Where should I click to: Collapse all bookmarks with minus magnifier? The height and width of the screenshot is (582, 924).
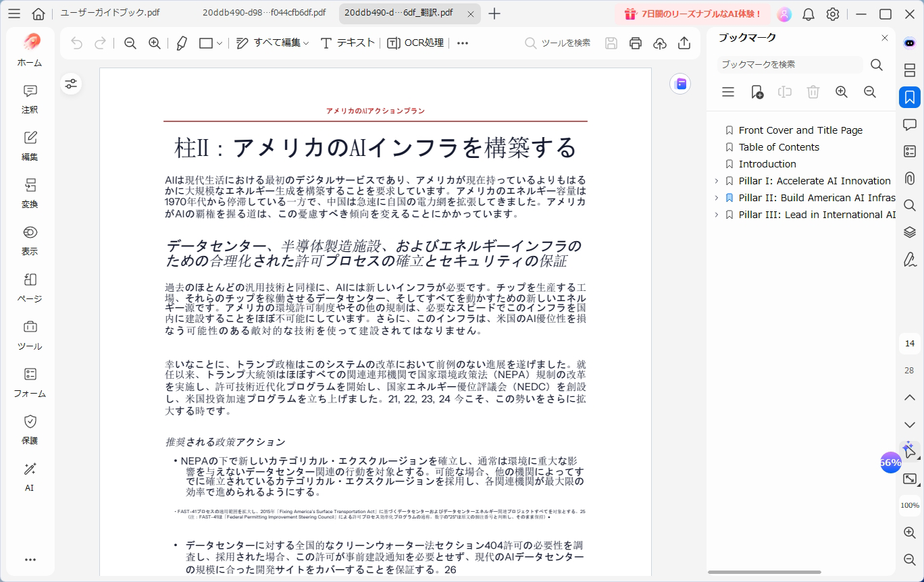click(x=870, y=92)
